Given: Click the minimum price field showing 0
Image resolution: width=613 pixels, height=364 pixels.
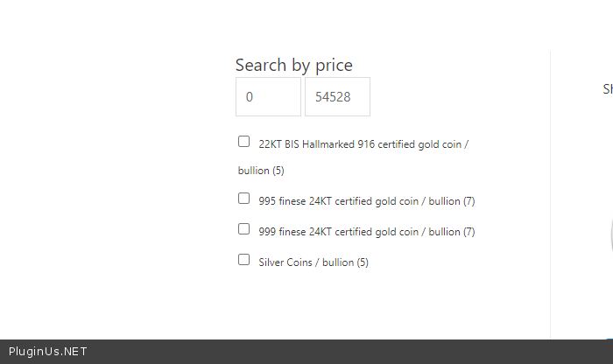Looking at the screenshot, I should click(x=268, y=97).
